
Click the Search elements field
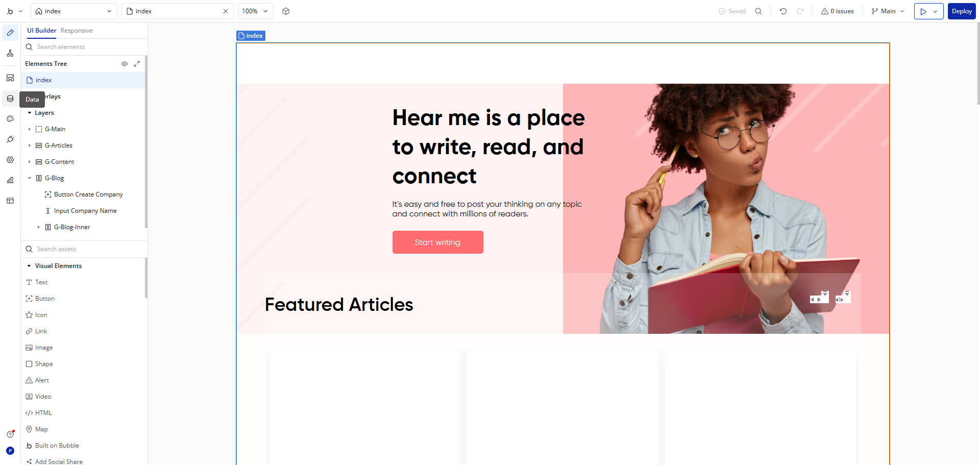84,47
